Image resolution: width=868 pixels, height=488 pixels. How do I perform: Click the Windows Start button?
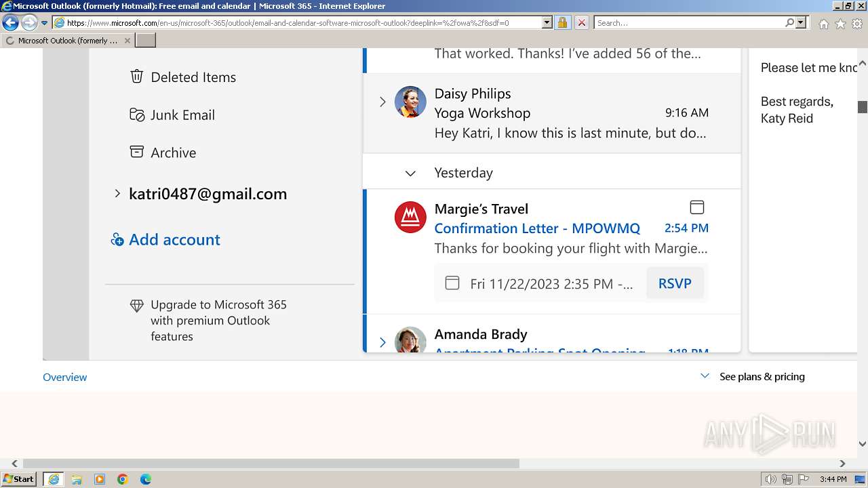pyautogui.click(x=19, y=479)
